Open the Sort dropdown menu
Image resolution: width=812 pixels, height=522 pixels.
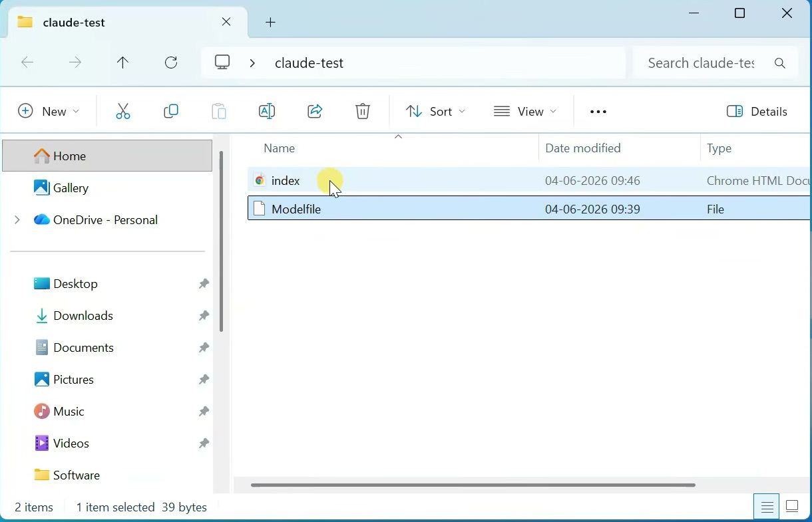(436, 112)
